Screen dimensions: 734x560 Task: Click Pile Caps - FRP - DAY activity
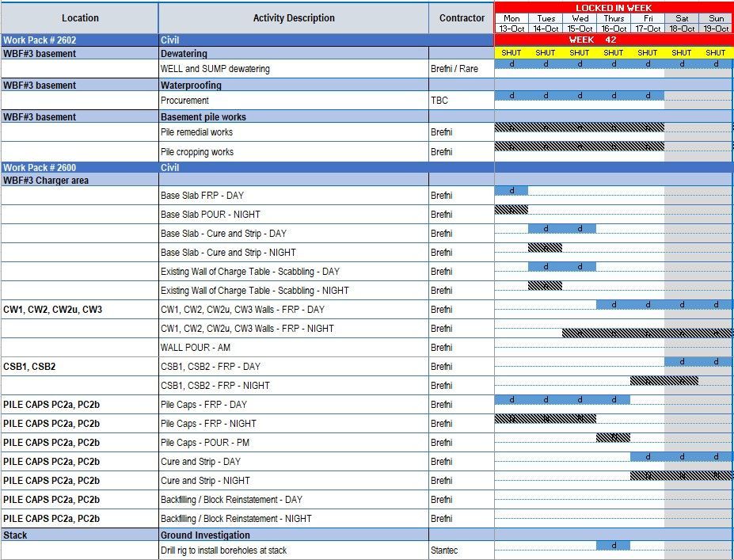[x=294, y=405]
